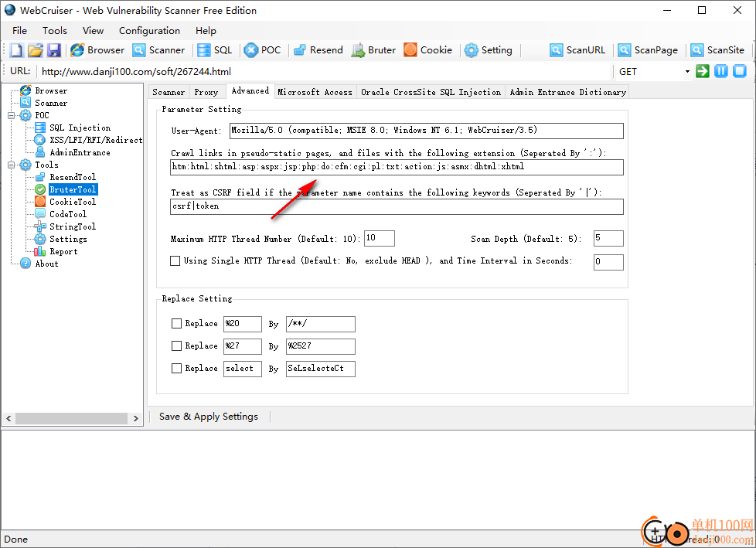Viewport: 756px width, 548px height.
Task: Select ResendTool tree node
Action: pos(73,177)
